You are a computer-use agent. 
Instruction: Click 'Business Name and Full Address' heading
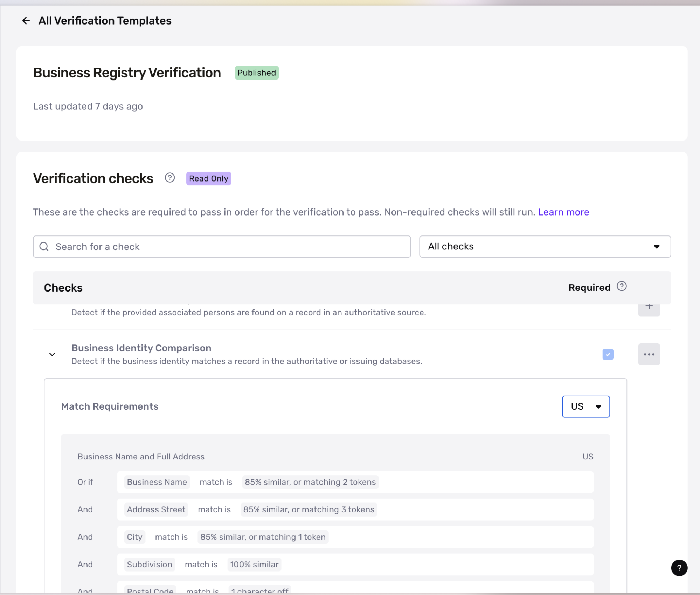pos(141,457)
